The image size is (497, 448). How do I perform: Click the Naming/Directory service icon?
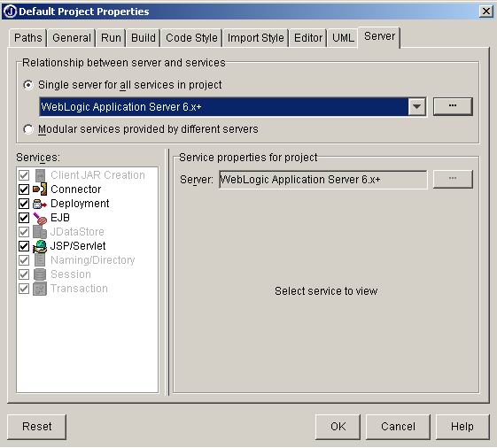tap(40, 260)
